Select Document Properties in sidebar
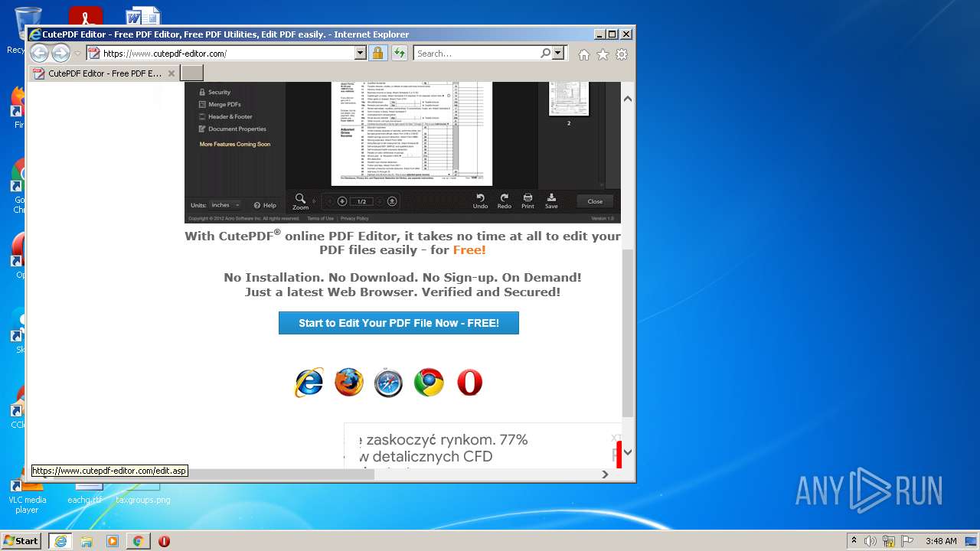This screenshot has width=980, height=551. pyautogui.click(x=232, y=129)
